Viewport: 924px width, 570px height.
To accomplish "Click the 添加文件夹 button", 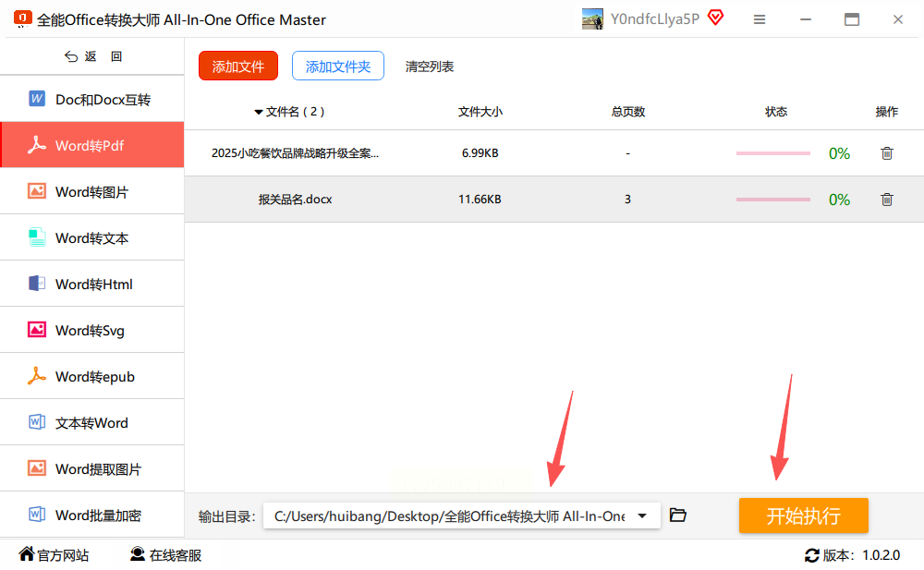I will (337, 66).
